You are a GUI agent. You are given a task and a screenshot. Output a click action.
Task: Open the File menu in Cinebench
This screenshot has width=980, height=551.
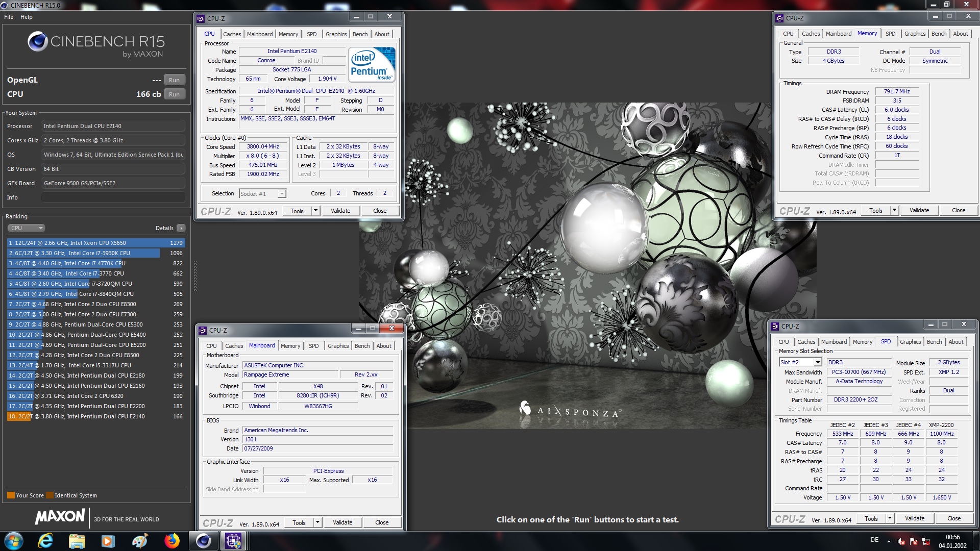[9, 17]
